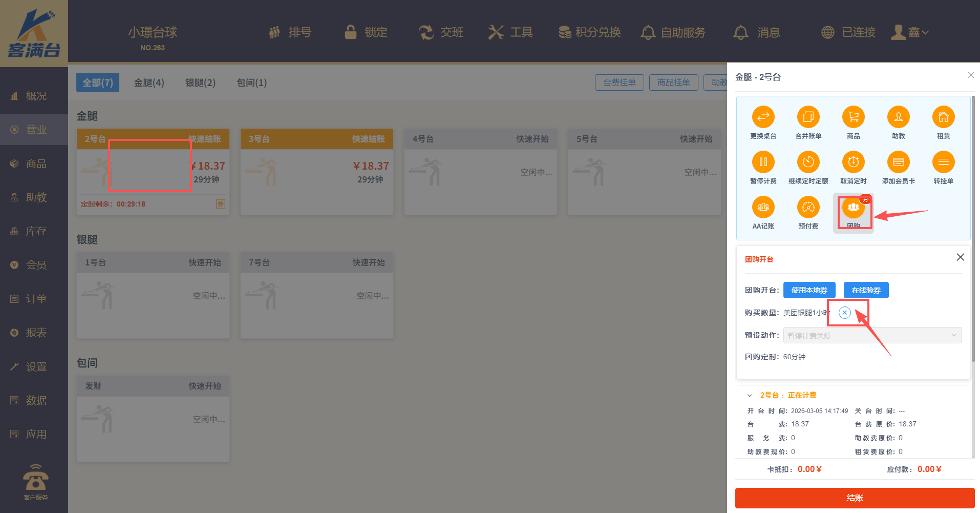Open the 合并账单 merge bill icon
The width and height of the screenshot is (980, 513).
[808, 117]
